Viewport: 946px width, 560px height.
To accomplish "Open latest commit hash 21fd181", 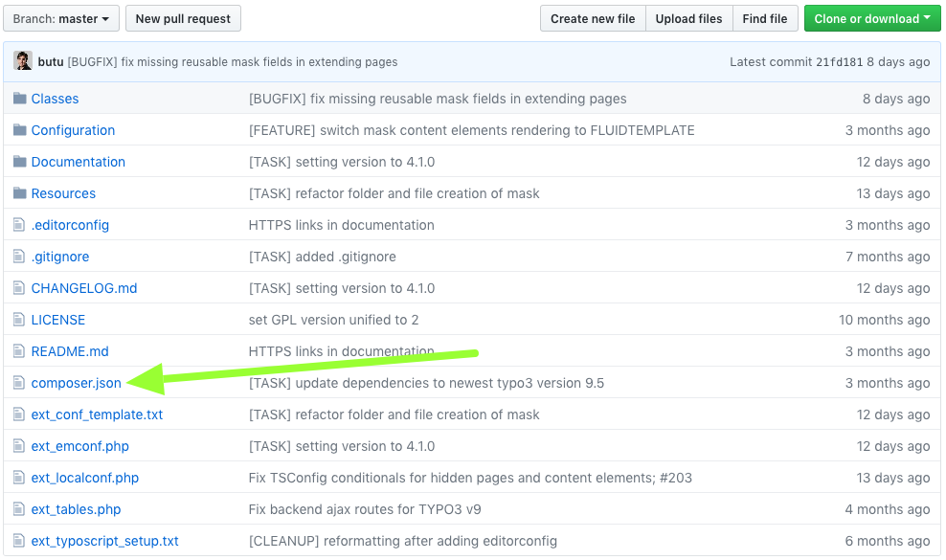I will coord(839,62).
